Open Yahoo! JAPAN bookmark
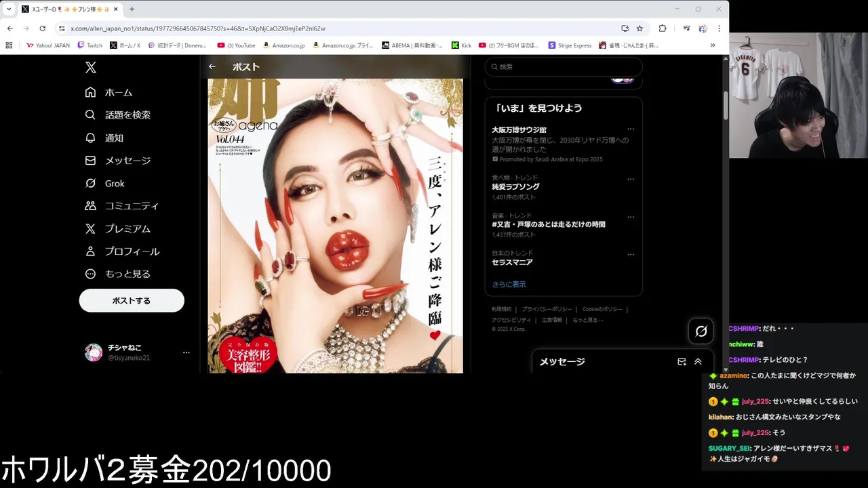Image resolution: width=868 pixels, height=488 pixels. tap(48, 45)
